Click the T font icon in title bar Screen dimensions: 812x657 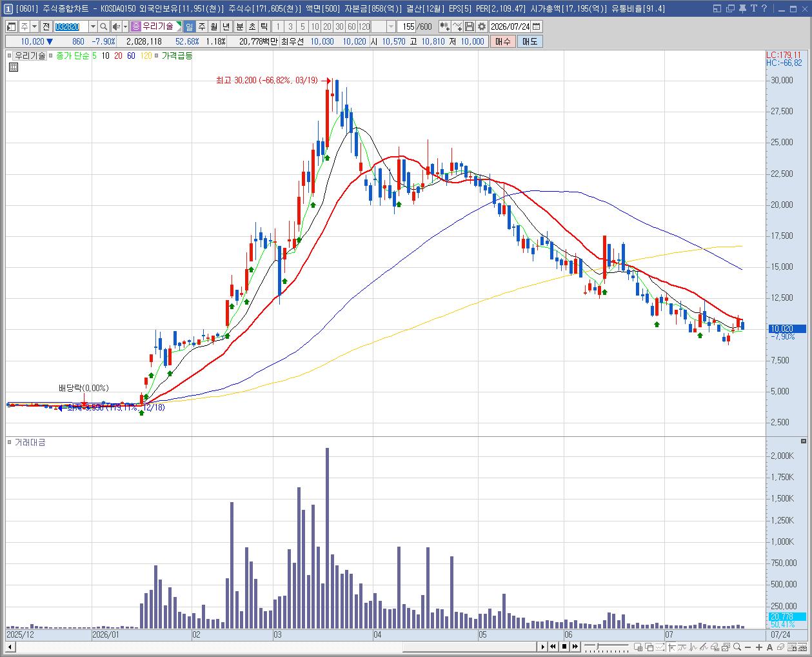pos(753,8)
